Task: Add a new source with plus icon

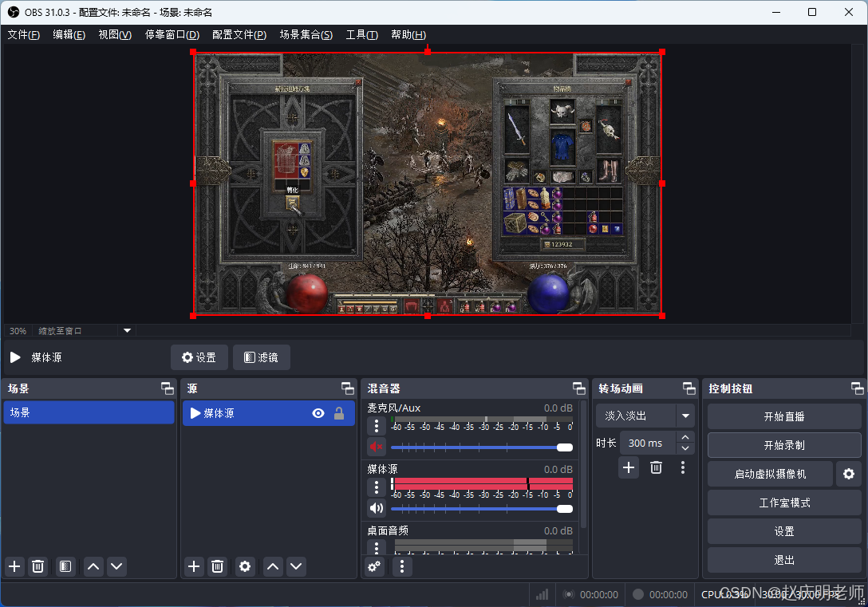Action: tap(194, 566)
